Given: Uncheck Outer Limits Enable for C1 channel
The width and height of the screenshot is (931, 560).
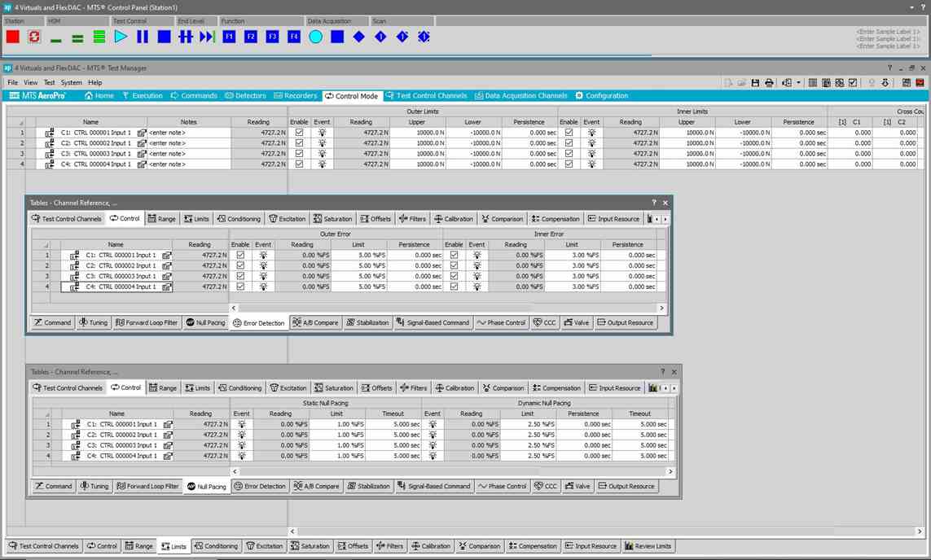Looking at the screenshot, I should pyautogui.click(x=299, y=133).
